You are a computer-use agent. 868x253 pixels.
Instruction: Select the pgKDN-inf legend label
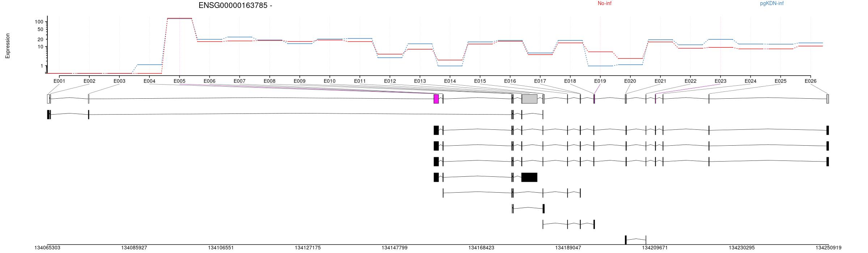772,4
